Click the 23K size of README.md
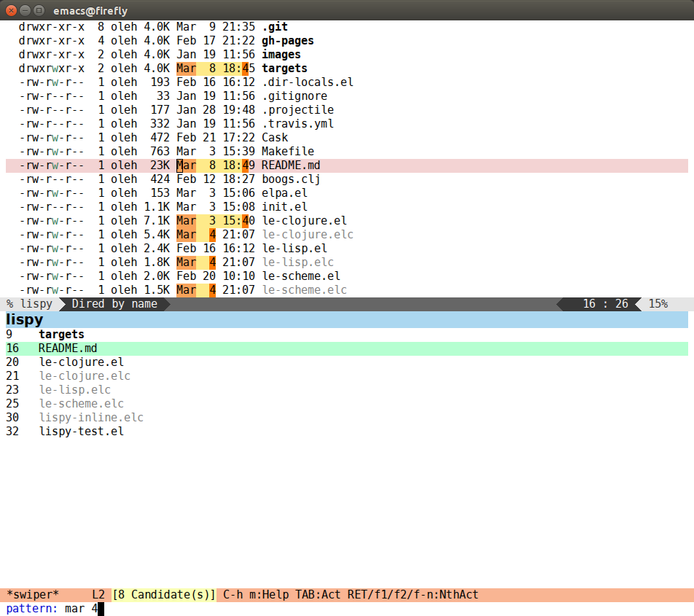Viewport: 694px width, 616px height. tap(160, 165)
